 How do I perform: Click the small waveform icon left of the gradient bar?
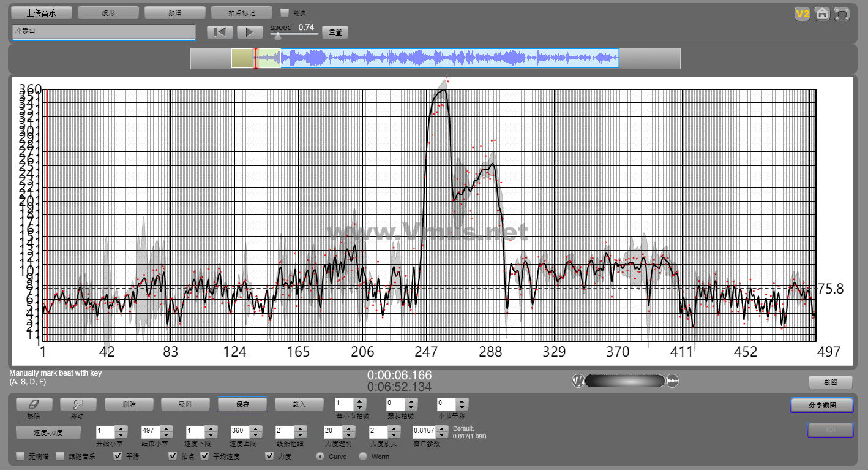click(x=578, y=381)
